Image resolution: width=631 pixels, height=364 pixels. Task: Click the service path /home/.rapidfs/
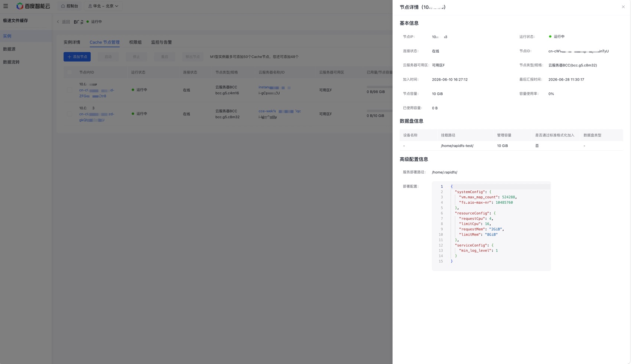pyautogui.click(x=445, y=172)
